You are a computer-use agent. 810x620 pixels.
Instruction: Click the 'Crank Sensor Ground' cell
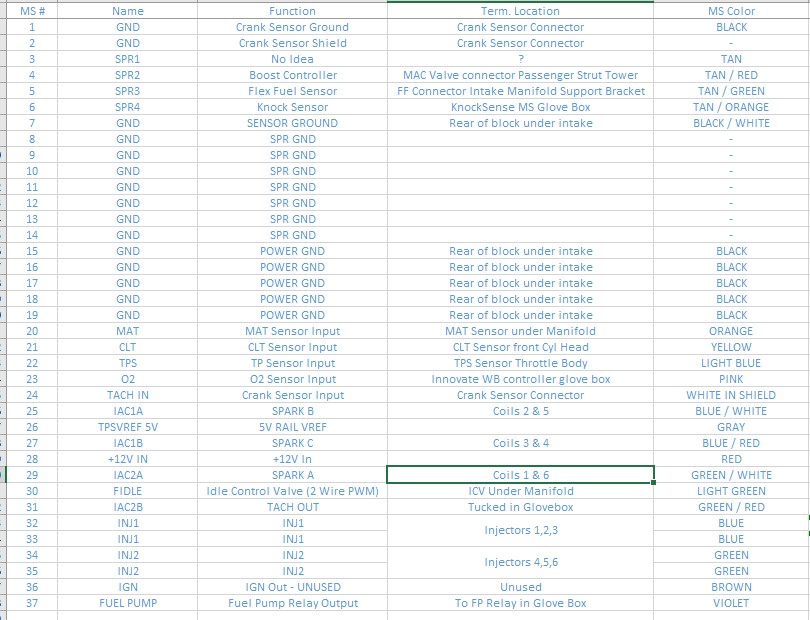(x=292, y=27)
